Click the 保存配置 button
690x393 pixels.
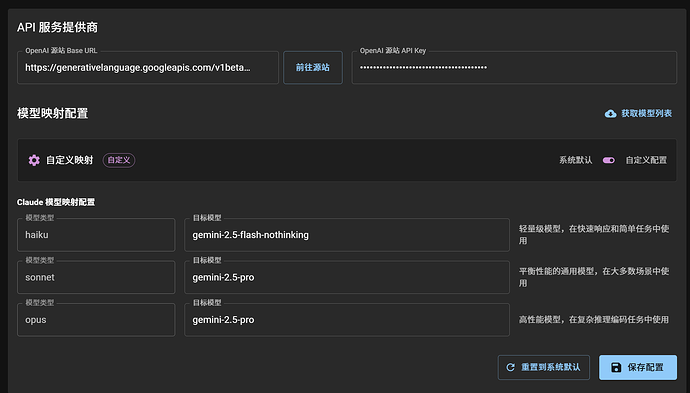(x=638, y=367)
